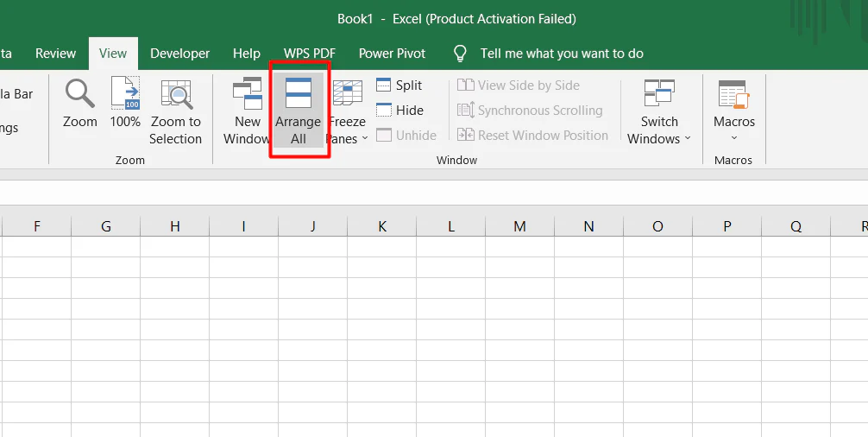
Task: Open the Macros dropdown arrow
Action: pos(734,138)
